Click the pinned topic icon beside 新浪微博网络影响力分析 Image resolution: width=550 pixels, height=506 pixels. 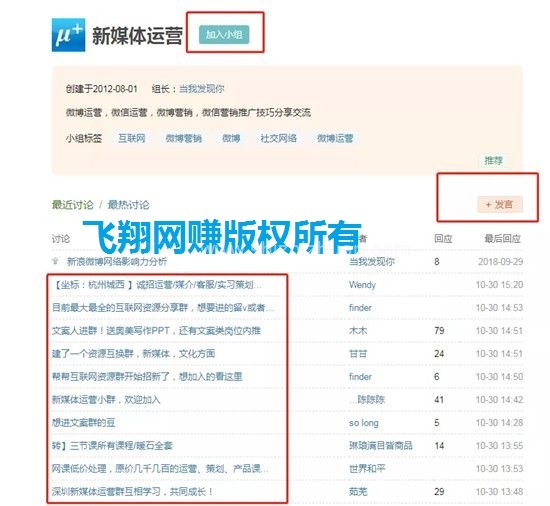point(55,261)
